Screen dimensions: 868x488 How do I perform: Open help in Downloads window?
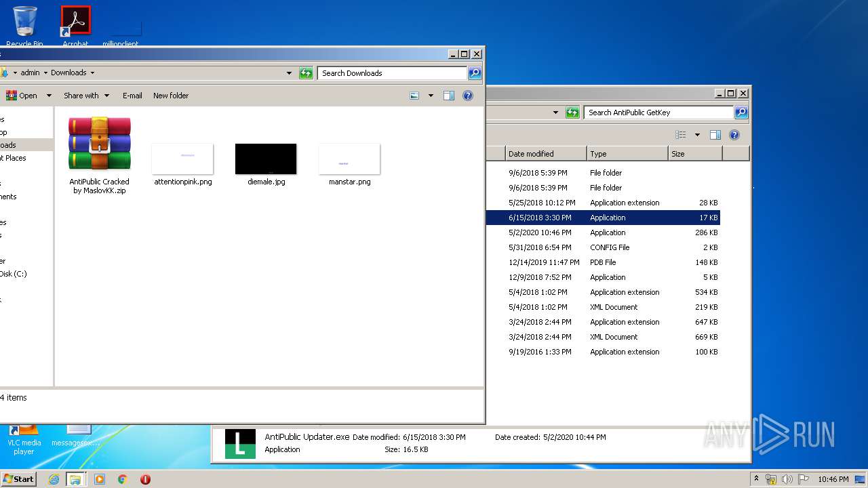pos(467,96)
